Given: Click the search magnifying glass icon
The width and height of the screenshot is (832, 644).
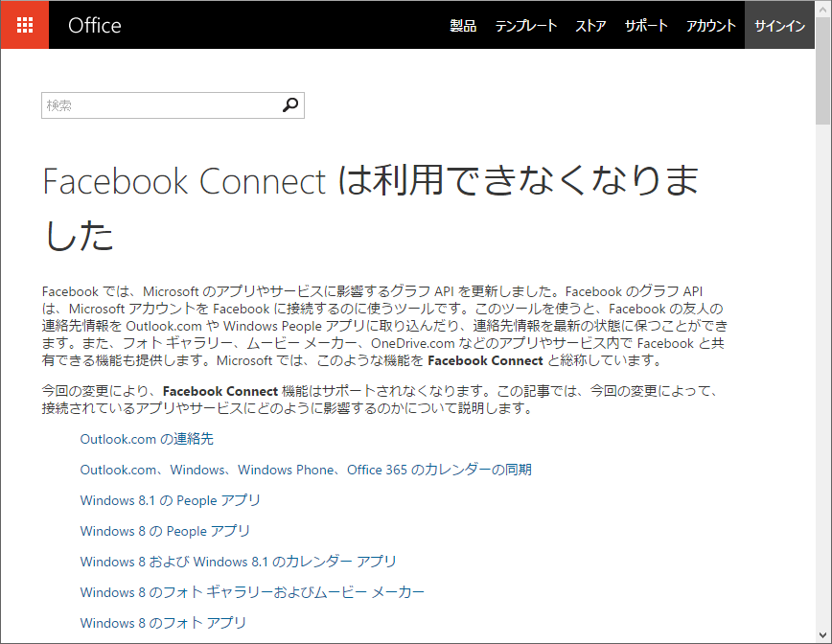Looking at the screenshot, I should click(290, 104).
